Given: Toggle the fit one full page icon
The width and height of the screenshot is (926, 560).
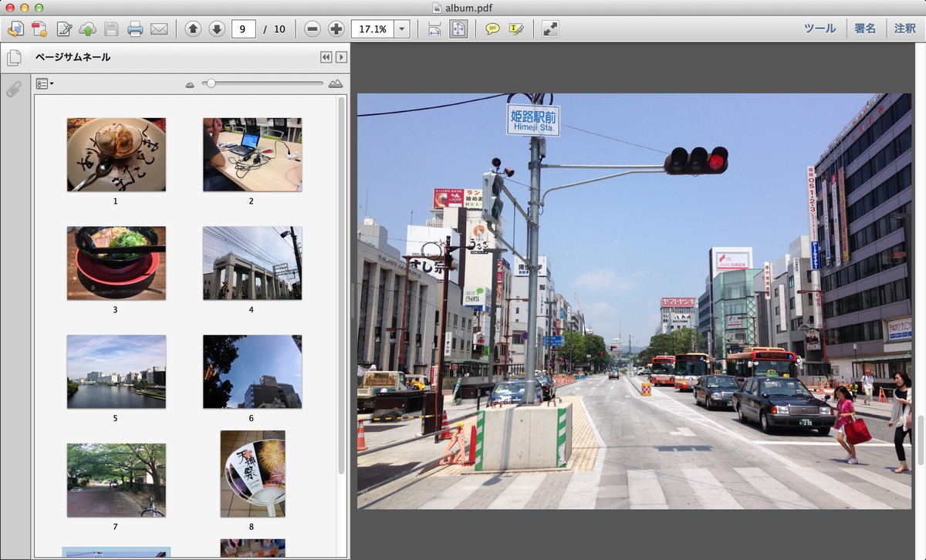Looking at the screenshot, I should (458, 29).
